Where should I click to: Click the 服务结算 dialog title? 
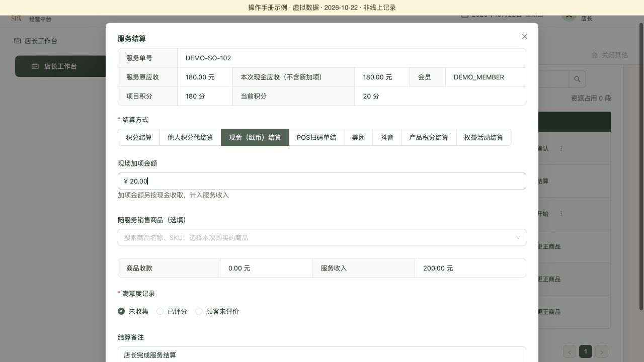(132, 38)
